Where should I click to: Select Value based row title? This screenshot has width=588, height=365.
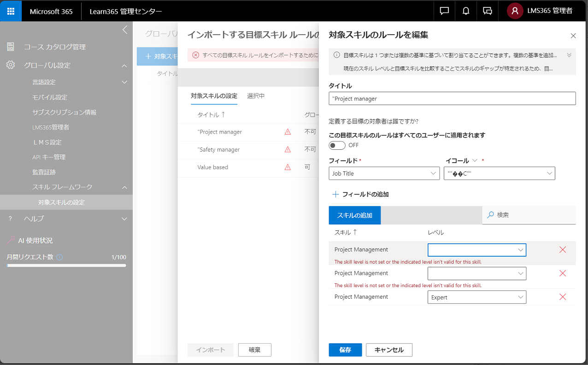(x=212, y=167)
